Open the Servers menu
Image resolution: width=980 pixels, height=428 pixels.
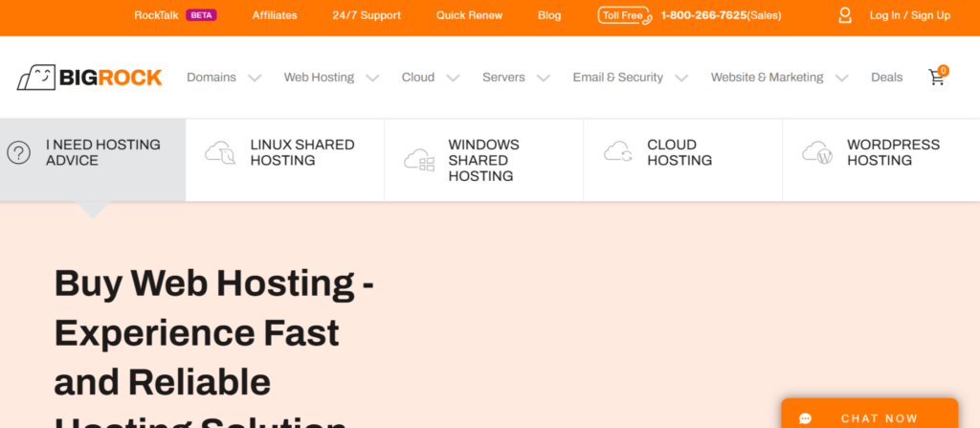point(503,78)
